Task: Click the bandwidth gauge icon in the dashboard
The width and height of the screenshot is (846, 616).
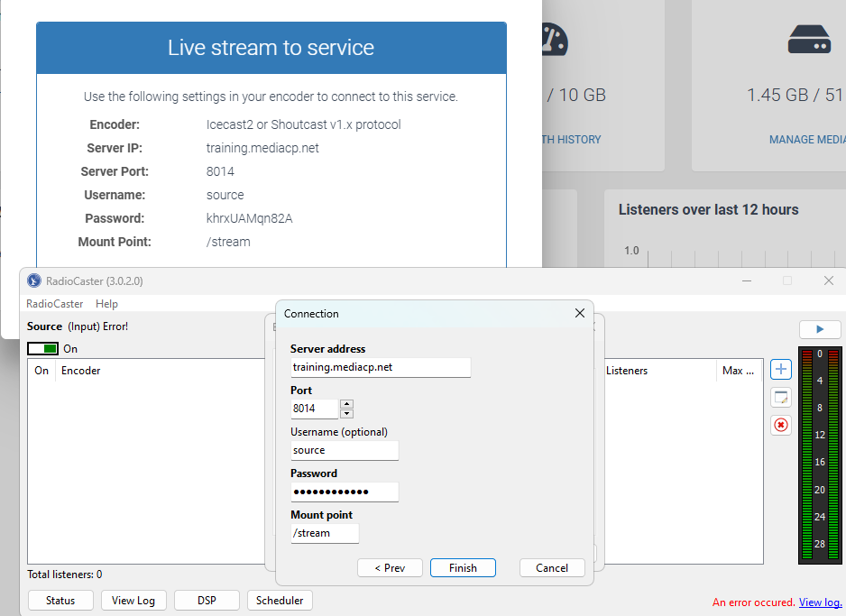Action: (555, 40)
